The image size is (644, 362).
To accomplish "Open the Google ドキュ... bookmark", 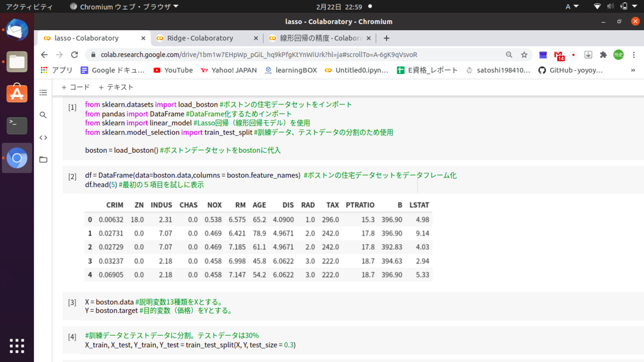I will tap(113, 70).
